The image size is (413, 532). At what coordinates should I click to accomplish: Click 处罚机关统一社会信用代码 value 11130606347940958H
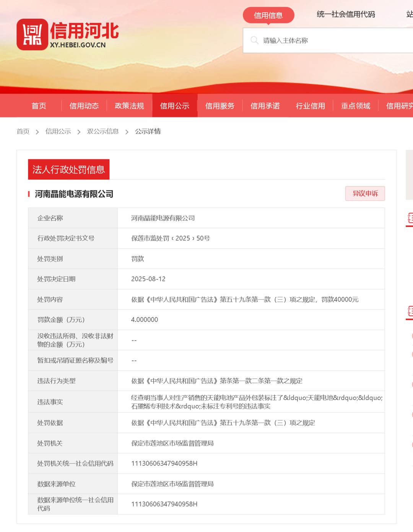(x=164, y=464)
